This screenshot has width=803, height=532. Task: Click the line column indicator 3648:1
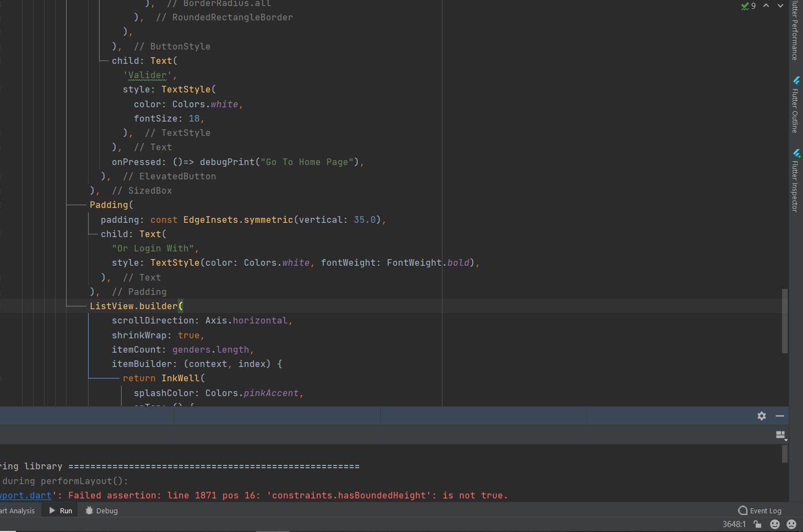(x=735, y=524)
